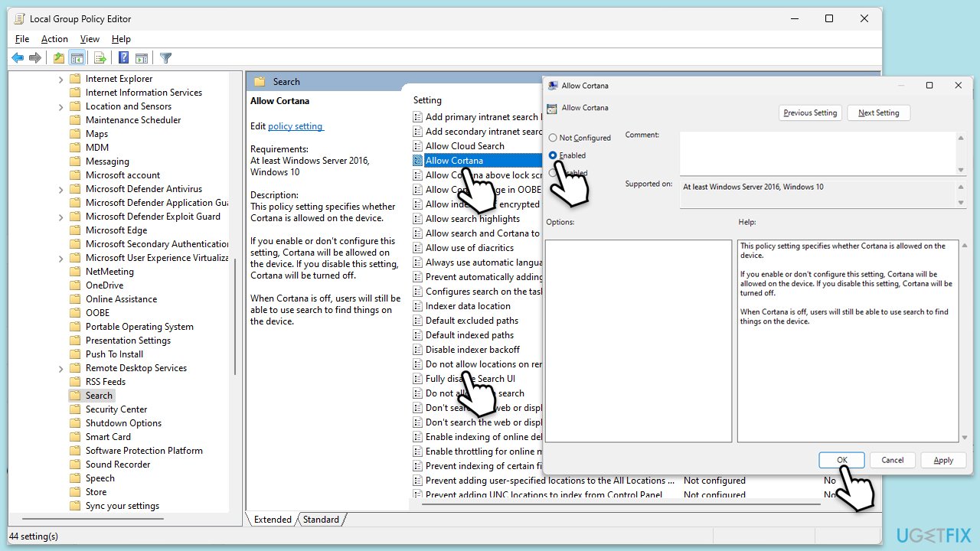Viewport: 980px width, 551px height.
Task: Click the Next Setting button
Action: pos(879,112)
